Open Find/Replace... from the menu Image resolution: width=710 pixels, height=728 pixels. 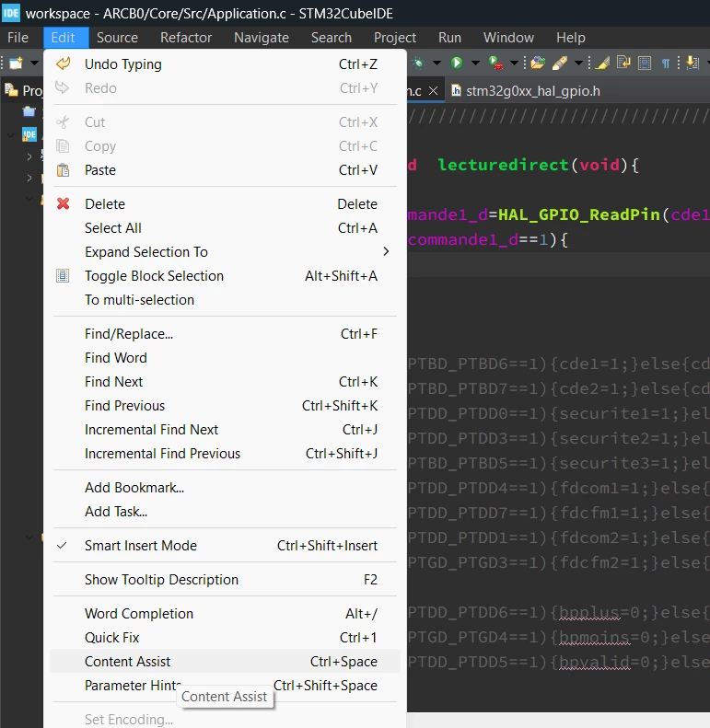225,334
